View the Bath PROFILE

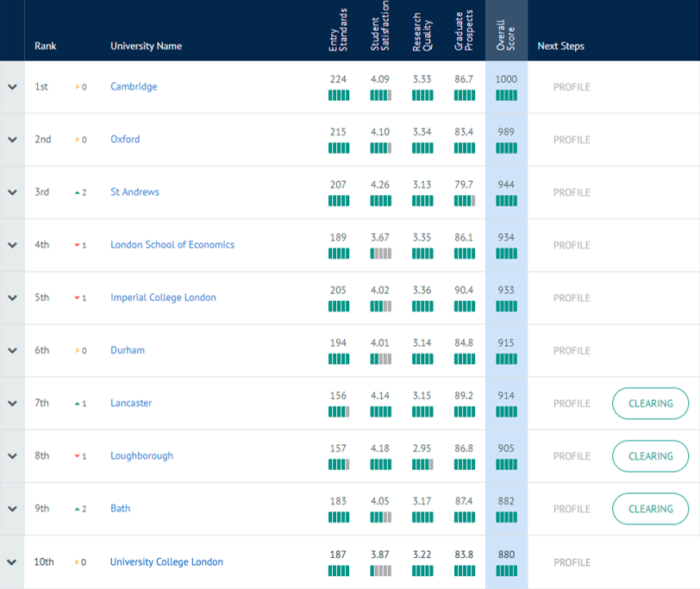(x=572, y=509)
